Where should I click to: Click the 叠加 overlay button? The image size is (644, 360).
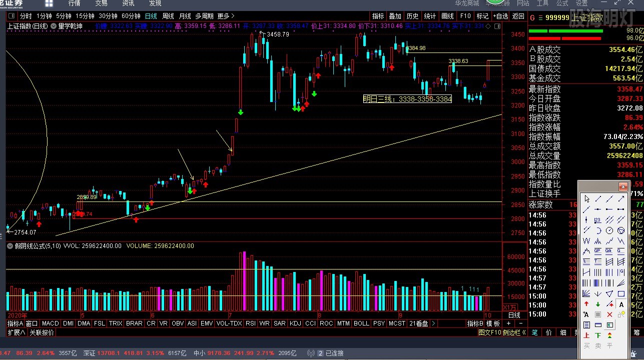click(x=395, y=16)
